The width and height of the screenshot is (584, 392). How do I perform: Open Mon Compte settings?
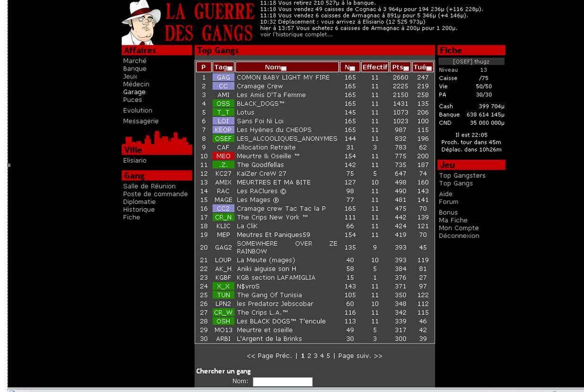(x=459, y=228)
